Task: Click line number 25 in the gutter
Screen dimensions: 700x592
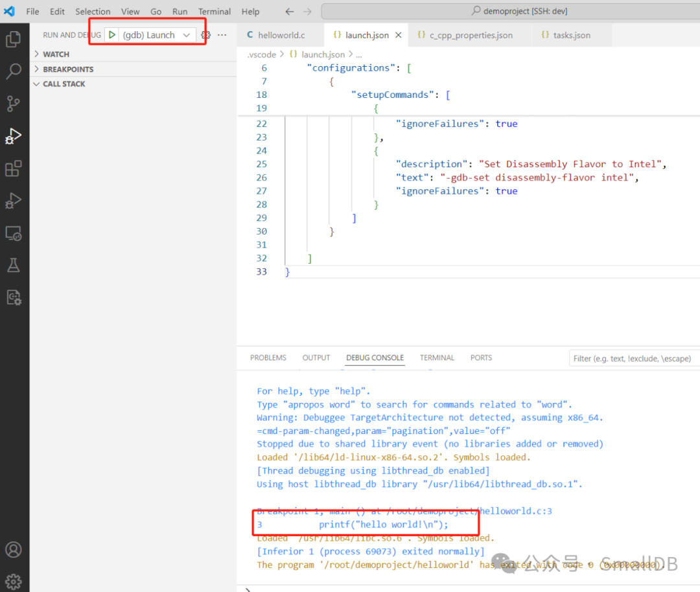Action: pos(262,164)
